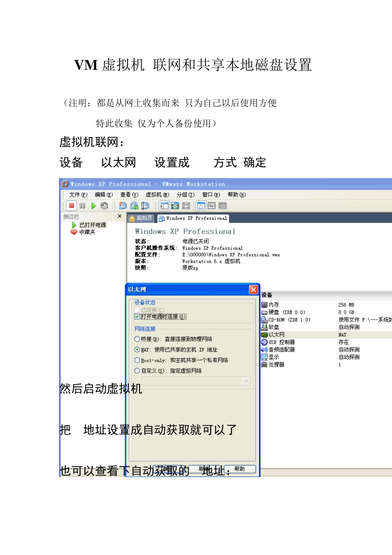Click the full screen mode toolbar icon
Image resolution: width=392 pixels, height=555 pixels.
click(x=186, y=206)
